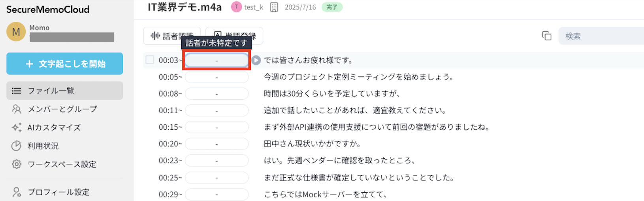Open AIカスタマイズ from sidebar
This screenshot has height=201, width=644.
(54, 127)
